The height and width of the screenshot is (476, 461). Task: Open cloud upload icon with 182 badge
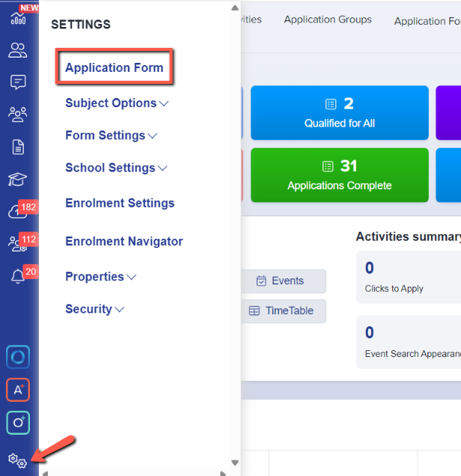(18, 212)
